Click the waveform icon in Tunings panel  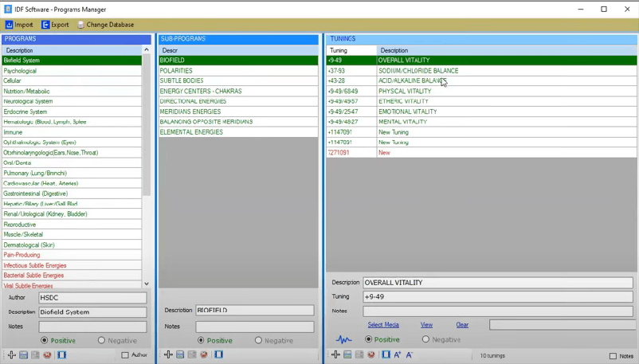(x=343, y=340)
